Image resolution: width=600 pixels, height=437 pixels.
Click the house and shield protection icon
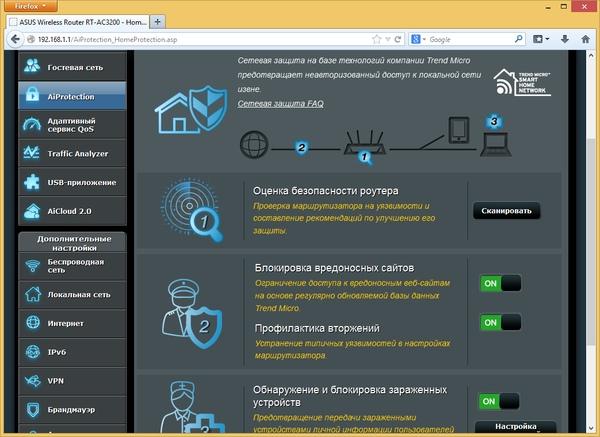(x=191, y=110)
